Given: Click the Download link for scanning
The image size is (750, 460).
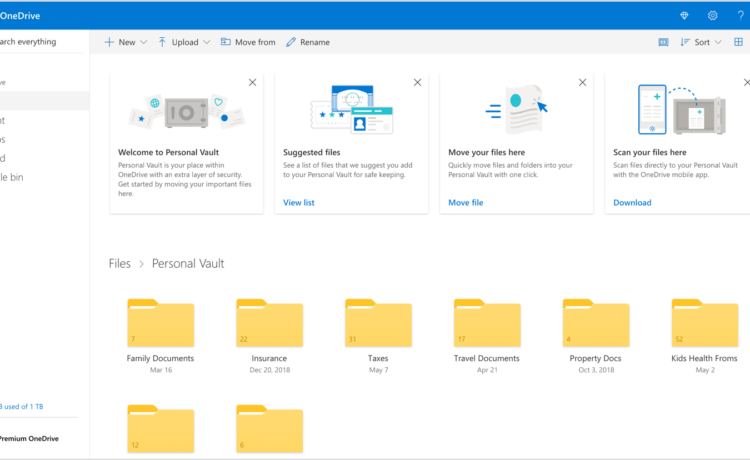Looking at the screenshot, I should tap(632, 202).
